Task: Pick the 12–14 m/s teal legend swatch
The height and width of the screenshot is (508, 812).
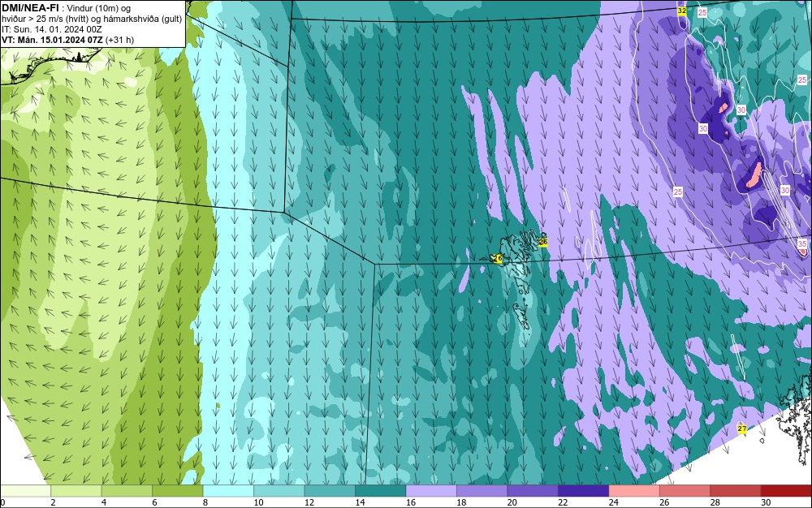Action: click(330, 491)
